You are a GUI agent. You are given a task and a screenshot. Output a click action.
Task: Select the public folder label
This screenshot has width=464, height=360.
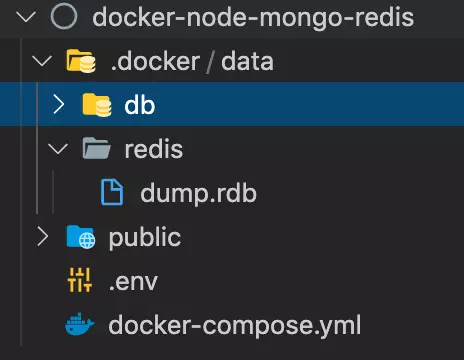coord(145,238)
